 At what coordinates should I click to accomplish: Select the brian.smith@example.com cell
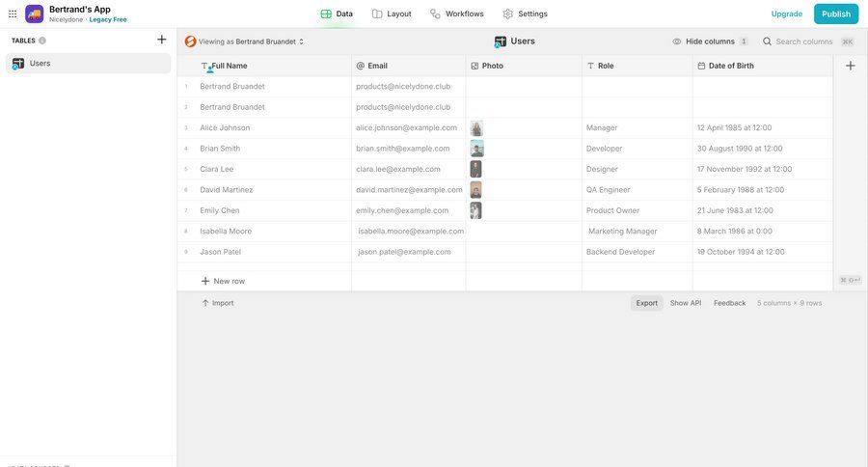point(409,149)
